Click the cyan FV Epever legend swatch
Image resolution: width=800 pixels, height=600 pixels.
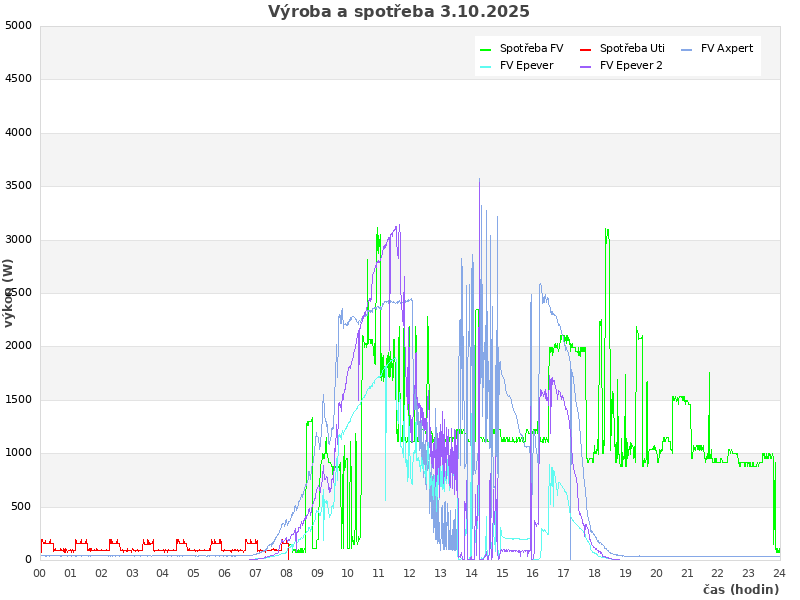(486, 66)
